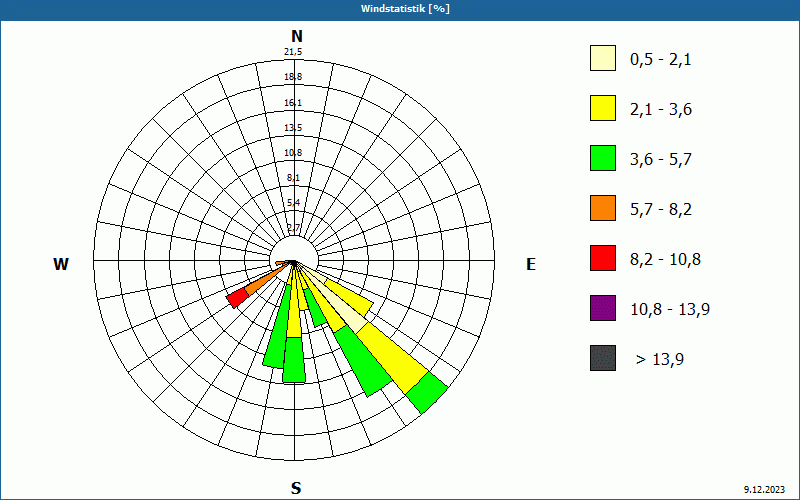This screenshot has width=800, height=500.
Task: Click the 13,5 radial axis value
Action: pos(293,128)
